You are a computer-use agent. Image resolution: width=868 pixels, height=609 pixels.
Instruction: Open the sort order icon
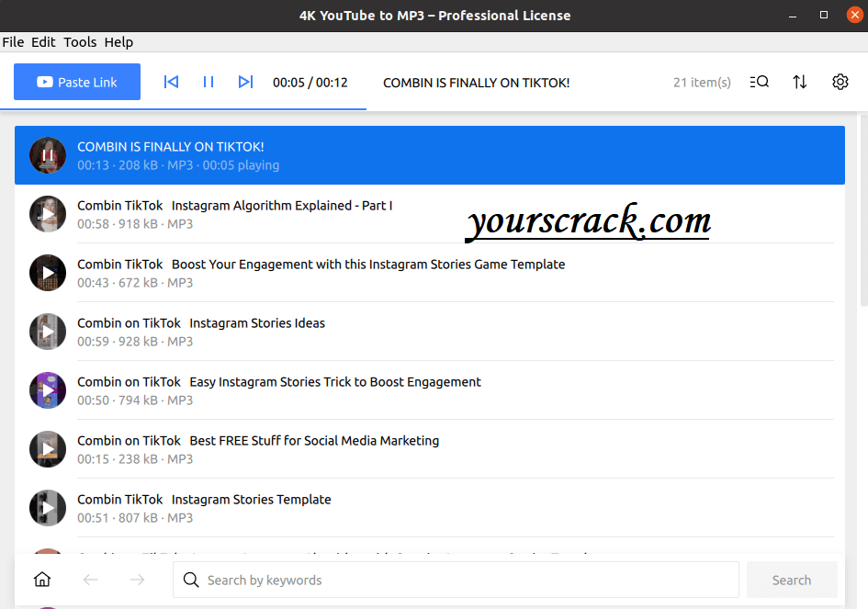(x=799, y=82)
